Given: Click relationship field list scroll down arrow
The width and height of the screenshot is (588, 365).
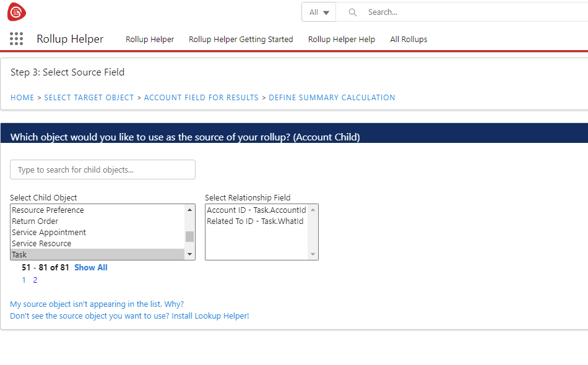Looking at the screenshot, I should [x=313, y=254].
